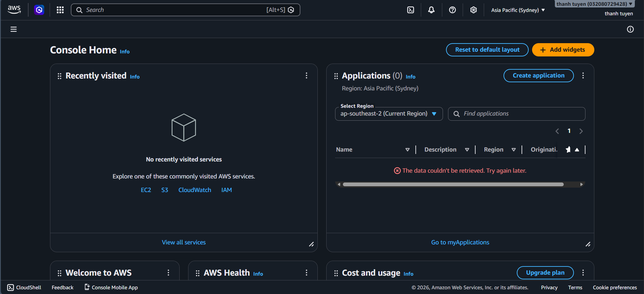Viewport: 644px width, 294px height.
Task: Click Go to myApplications
Action: [460, 242]
